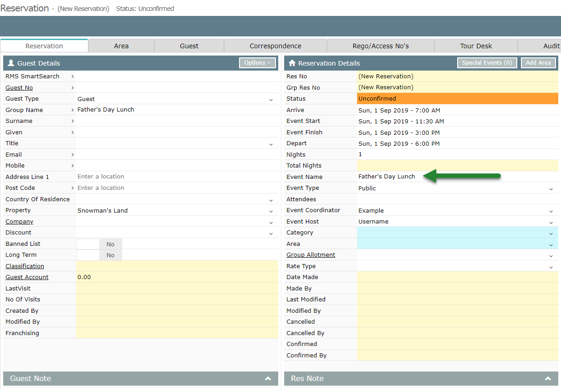Click Mobile input field
The image size is (561, 392).
(x=177, y=166)
